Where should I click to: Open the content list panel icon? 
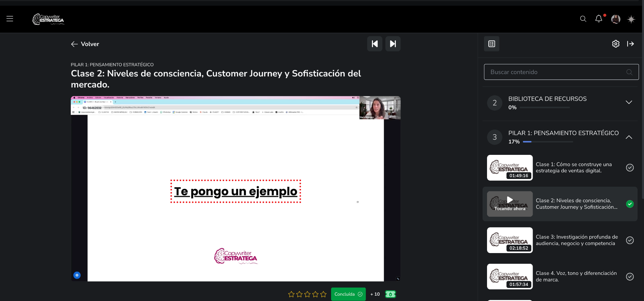click(x=491, y=44)
